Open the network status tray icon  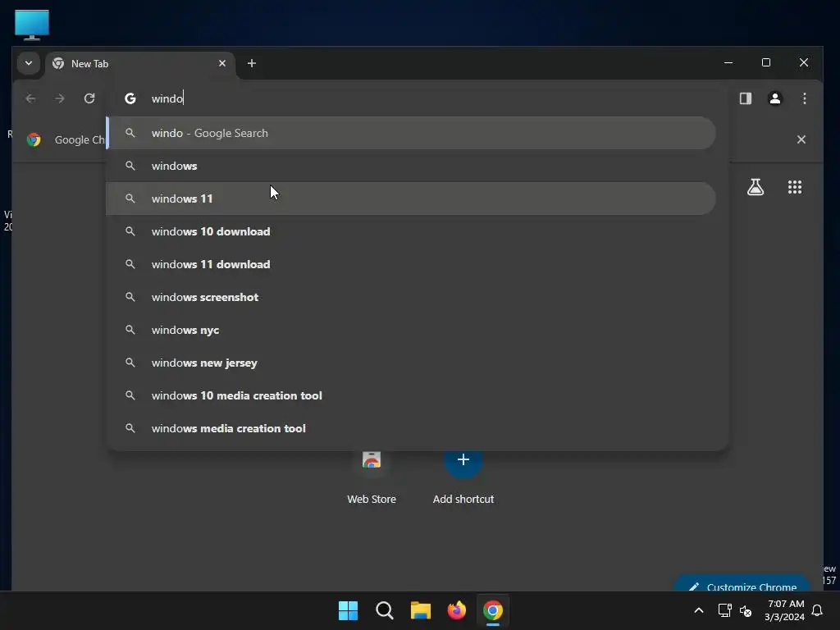[x=724, y=610]
